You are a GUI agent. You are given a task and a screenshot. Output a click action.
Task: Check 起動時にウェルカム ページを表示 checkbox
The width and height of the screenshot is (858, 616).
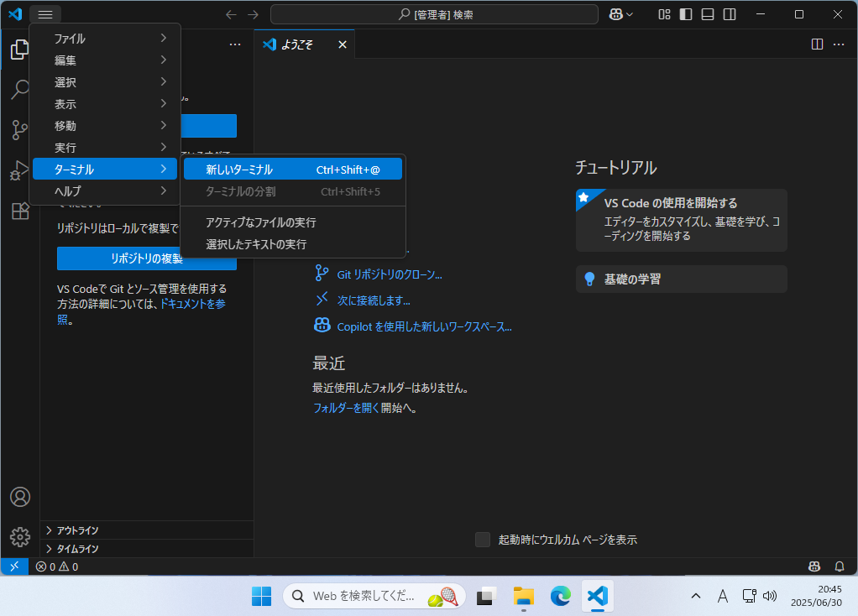483,540
